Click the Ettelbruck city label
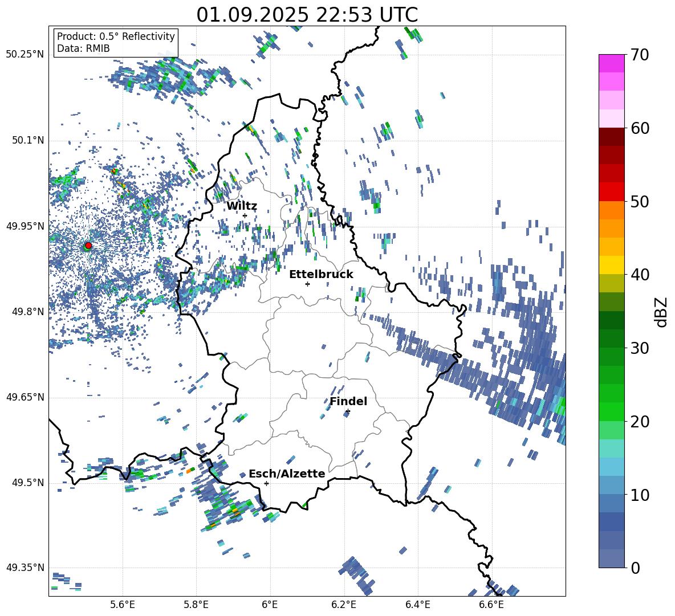The height and width of the screenshot is (616, 675). click(x=321, y=275)
